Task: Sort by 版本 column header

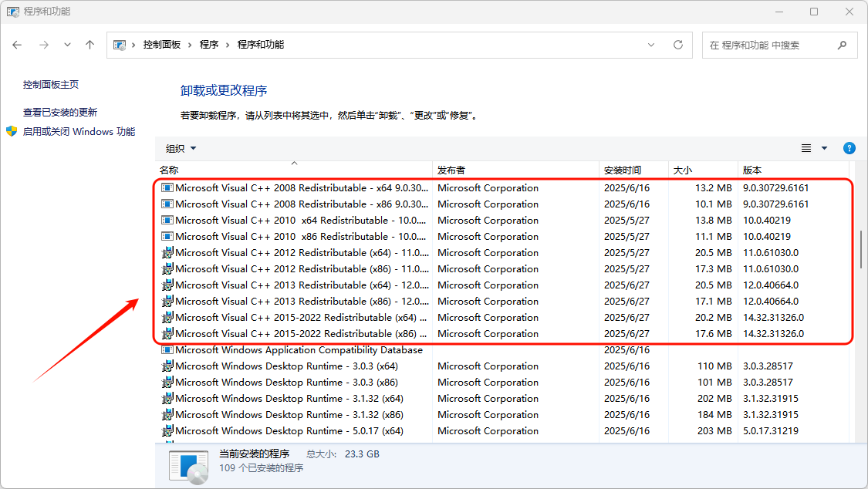Action: tap(795, 170)
